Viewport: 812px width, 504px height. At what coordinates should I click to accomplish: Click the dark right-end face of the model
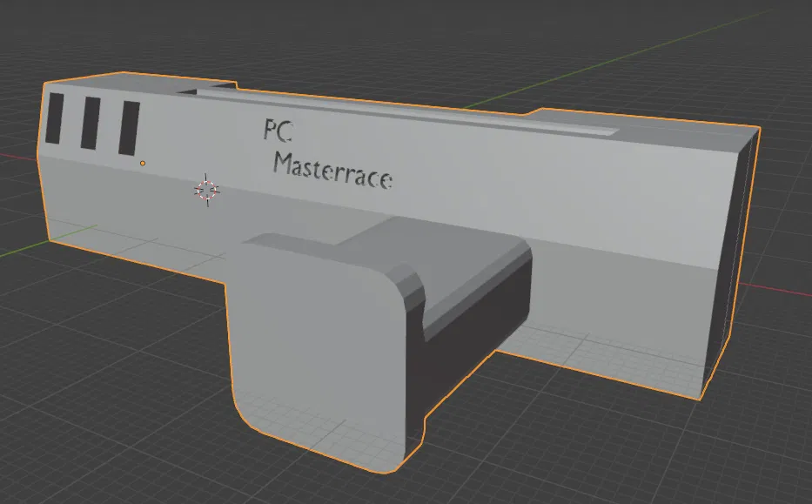coord(735,244)
